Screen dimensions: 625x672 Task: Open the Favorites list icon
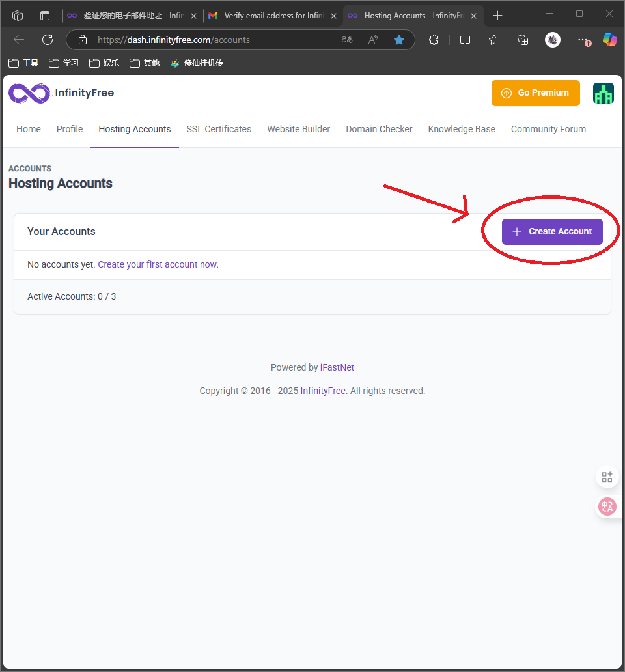[x=494, y=40]
